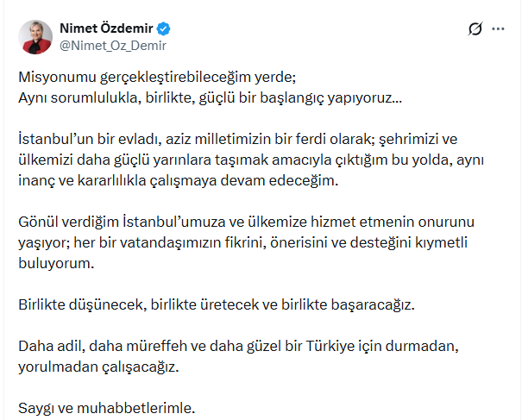Open the Grok explain-post icon

[x=475, y=29]
